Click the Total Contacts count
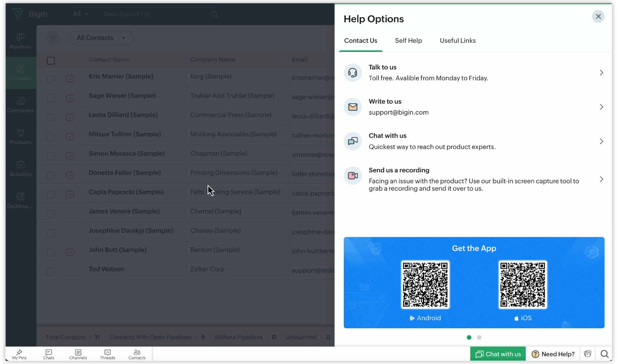This screenshot has width=617, height=364. (x=97, y=337)
